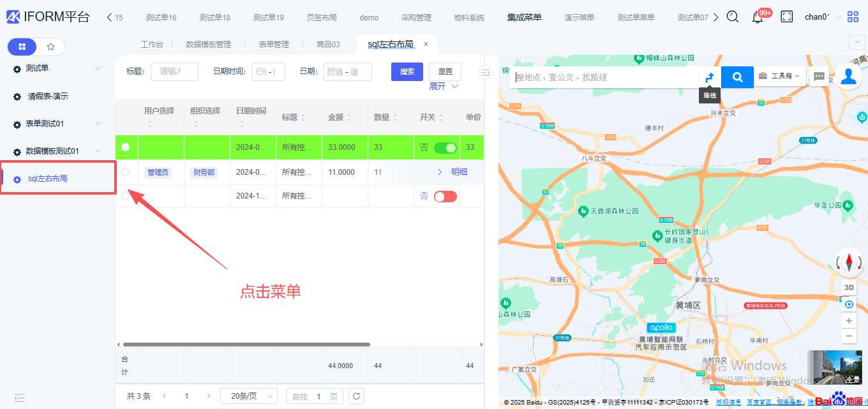Screen dimensions: 868x409
Task: Open notifications bell with 99+ badge
Action: (x=758, y=17)
